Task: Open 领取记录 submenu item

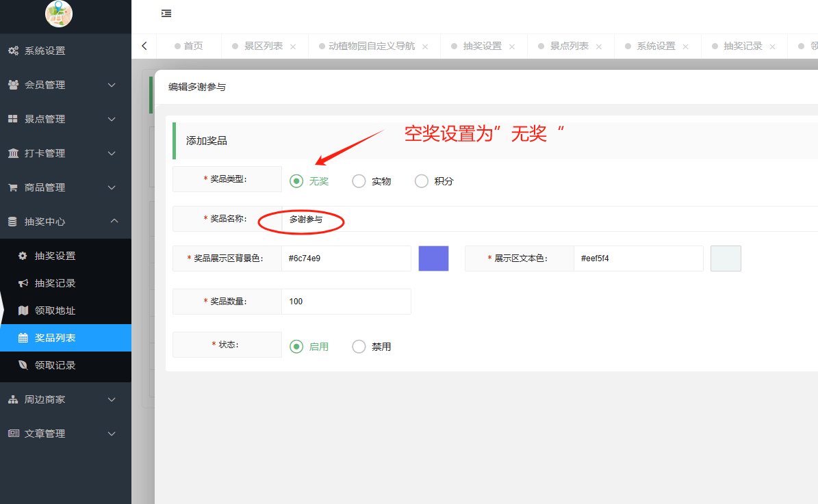Action: pos(66,365)
